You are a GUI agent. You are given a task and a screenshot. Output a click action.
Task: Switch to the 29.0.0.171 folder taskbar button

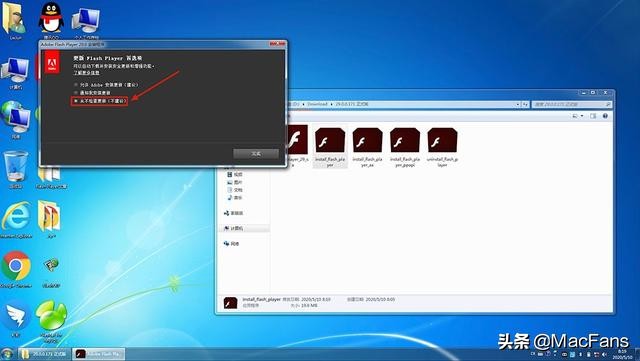click(x=44, y=354)
